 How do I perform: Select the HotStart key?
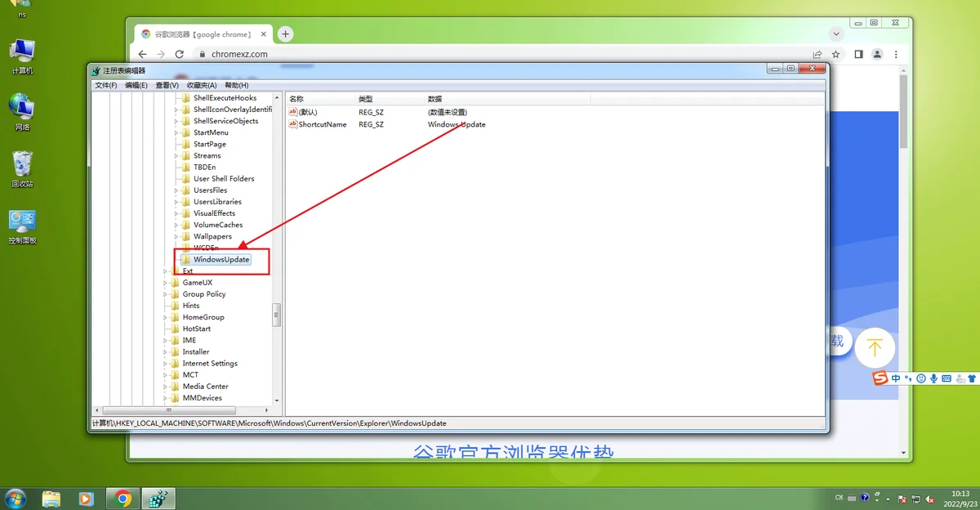pyautogui.click(x=197, y=329)
